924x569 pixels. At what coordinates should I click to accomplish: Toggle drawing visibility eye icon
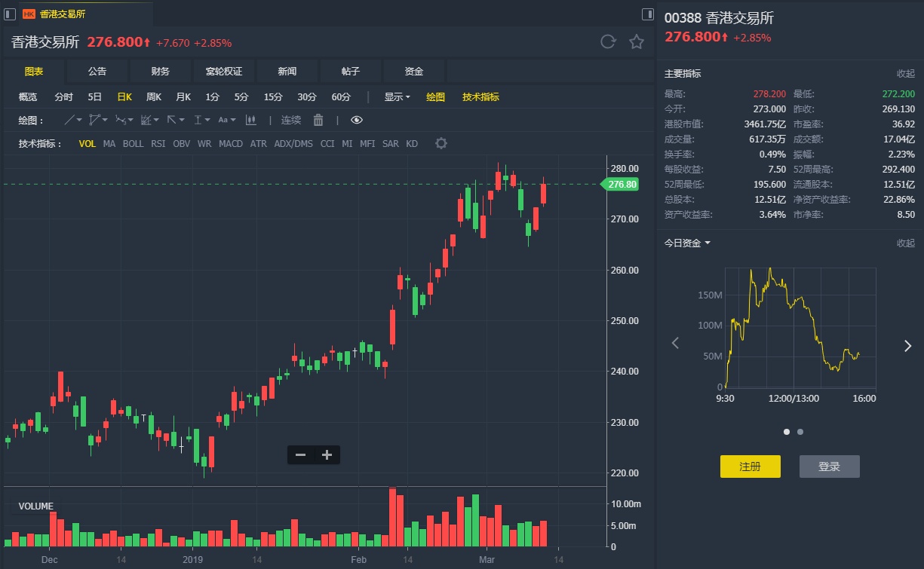(x=357, y=120)
